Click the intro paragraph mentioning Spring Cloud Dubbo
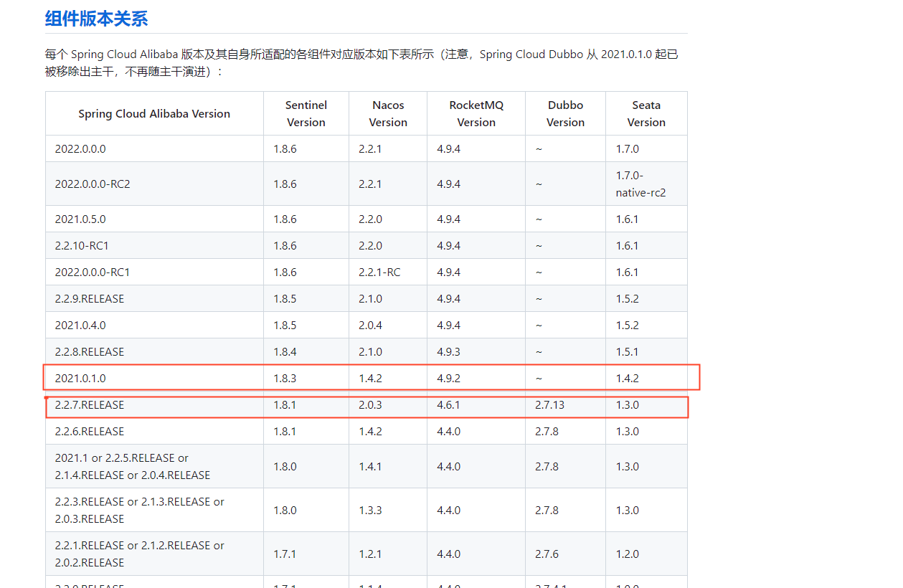 (361, 63)
